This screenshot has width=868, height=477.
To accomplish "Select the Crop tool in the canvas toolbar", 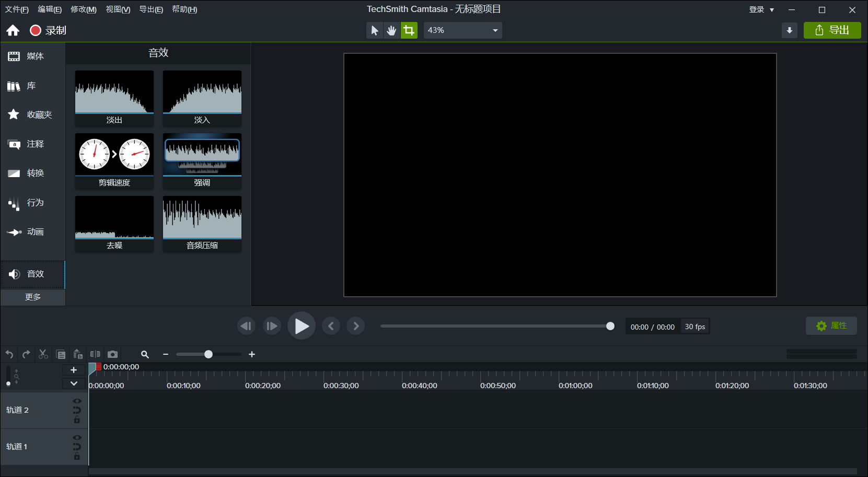I will pos(409,30).
